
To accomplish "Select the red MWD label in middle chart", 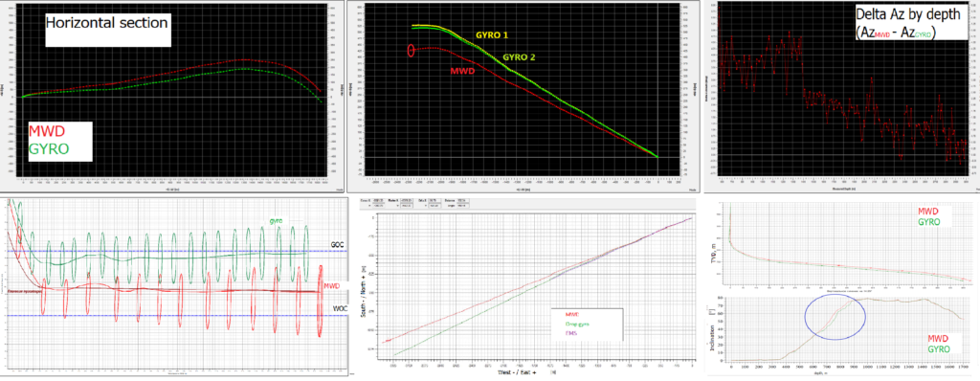I will [x=462, y=71].
